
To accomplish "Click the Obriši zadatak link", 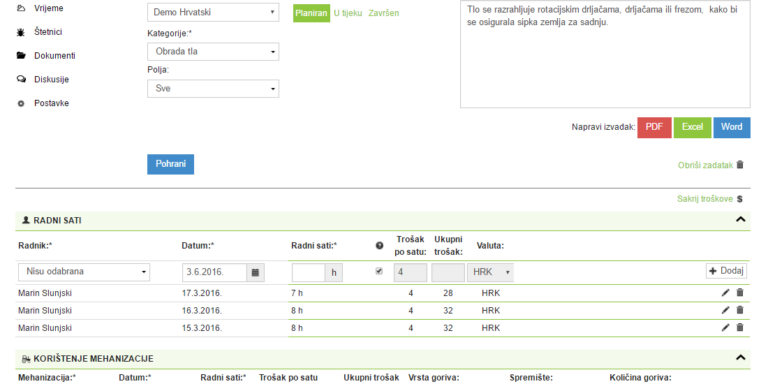I will (x=705, y=166).
